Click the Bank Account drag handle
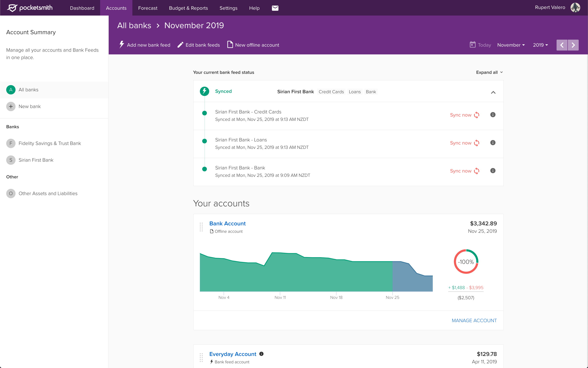 [201, 227]
